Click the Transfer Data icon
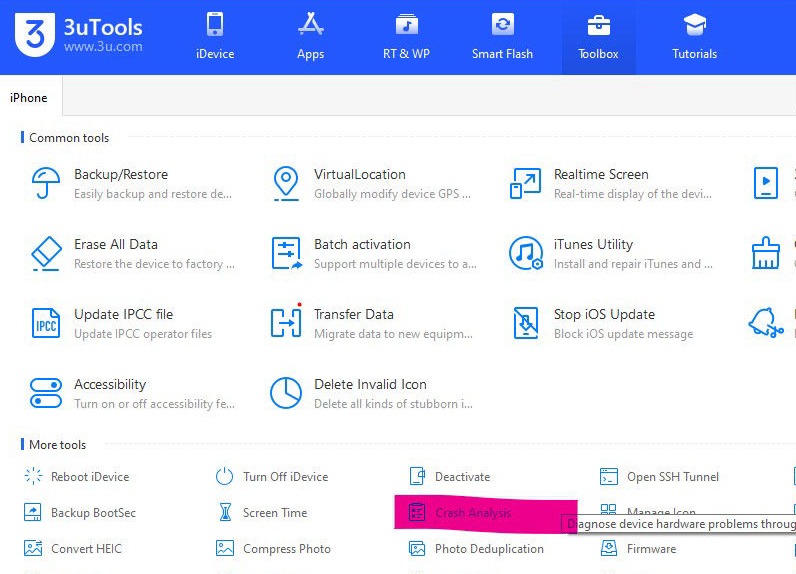 pyautogui.click(x=286, y=322)
